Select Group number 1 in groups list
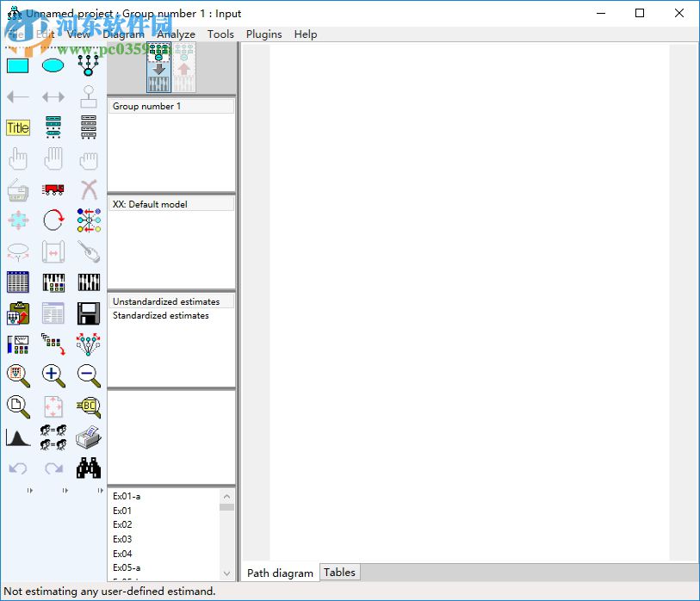 [x=171, y=106]
